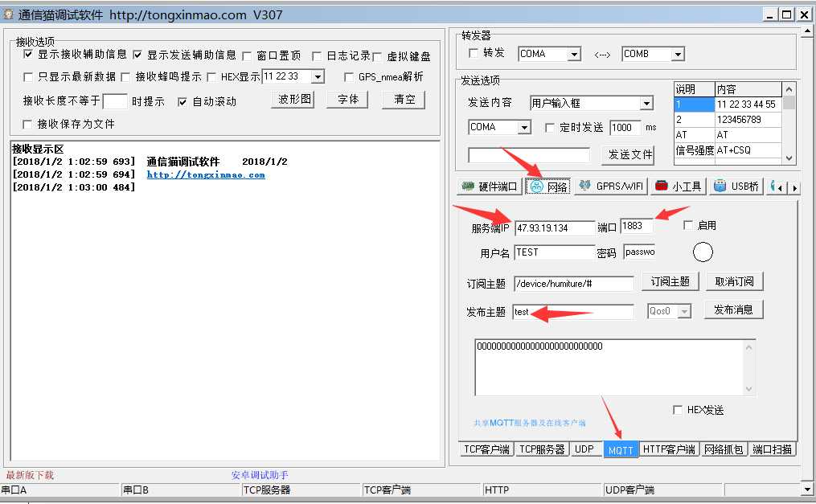The height and width of the screenshot is (504, 816).
Task: Select the UDP bottom tab
Action: coord(584,449)
